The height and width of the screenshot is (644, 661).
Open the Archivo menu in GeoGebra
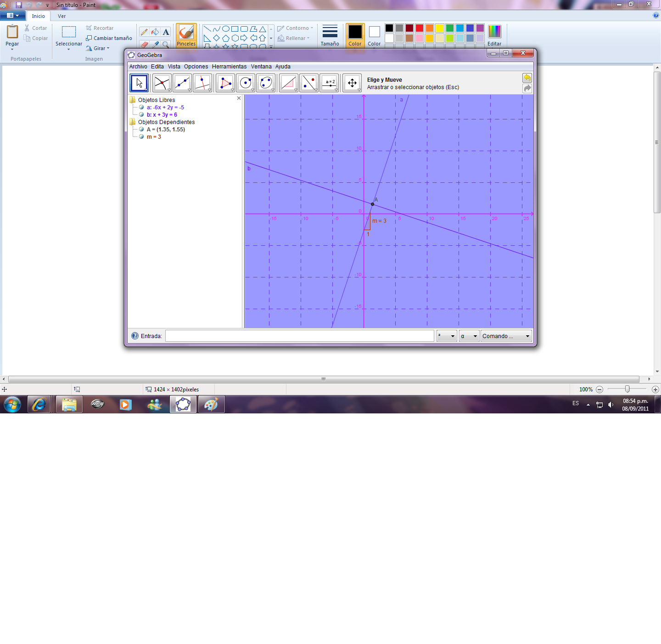pos(138,67)
